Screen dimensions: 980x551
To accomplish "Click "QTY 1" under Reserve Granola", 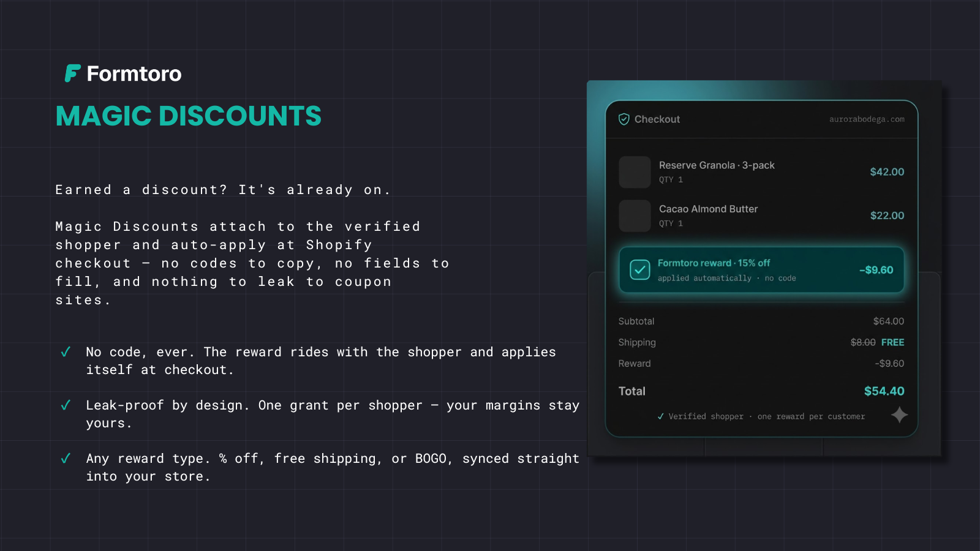I will click(x=671, y=179).
